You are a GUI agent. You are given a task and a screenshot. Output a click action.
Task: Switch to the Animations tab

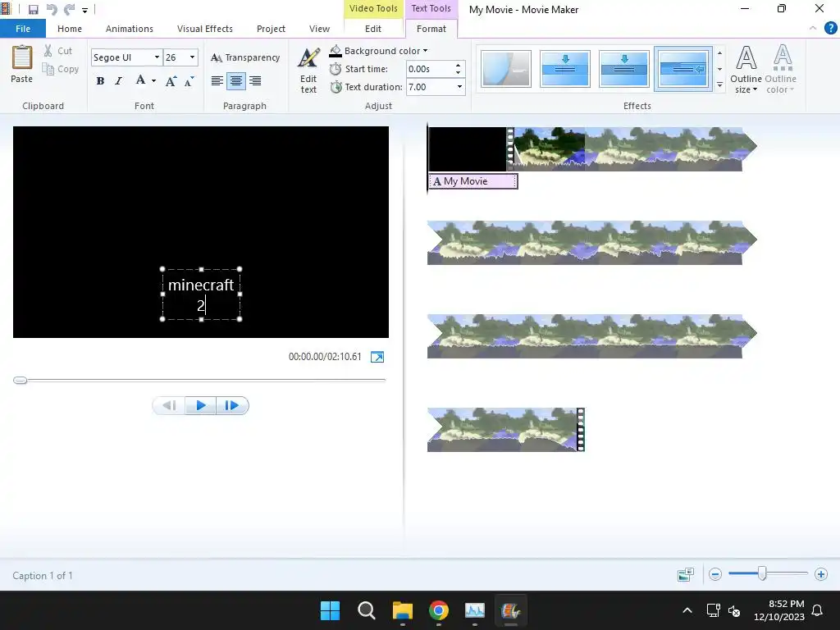pyautogui.click(x=129, y=29)
